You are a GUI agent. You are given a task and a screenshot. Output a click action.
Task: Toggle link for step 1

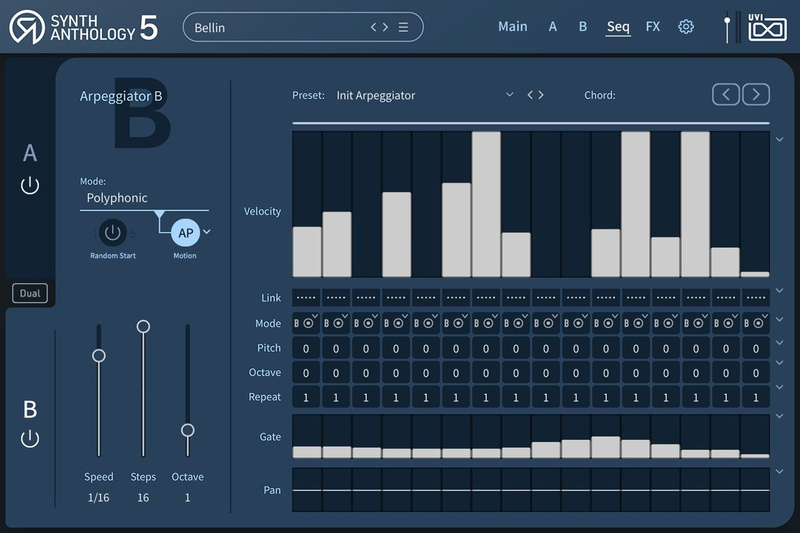[x=306, y=297]
